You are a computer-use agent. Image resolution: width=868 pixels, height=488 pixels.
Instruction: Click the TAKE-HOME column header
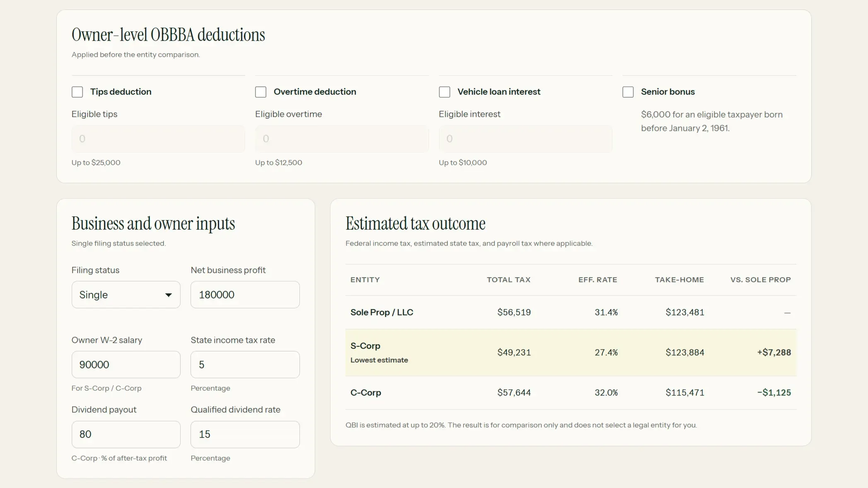tap(679, 280)
